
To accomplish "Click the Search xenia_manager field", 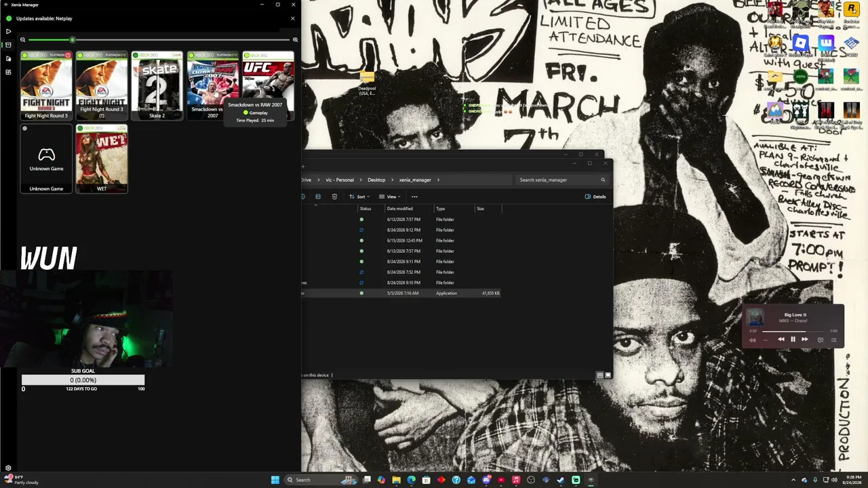I will (x=561, y=180).
